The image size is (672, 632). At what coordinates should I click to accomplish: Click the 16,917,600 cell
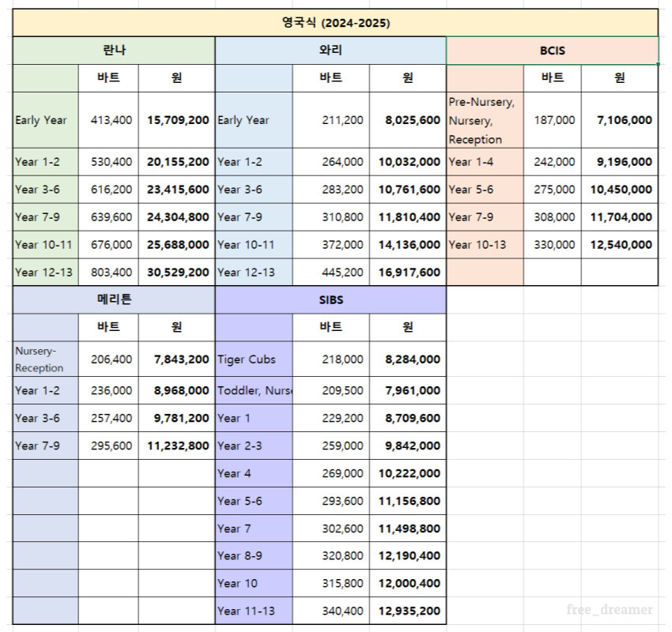click(x=408, y=272)
